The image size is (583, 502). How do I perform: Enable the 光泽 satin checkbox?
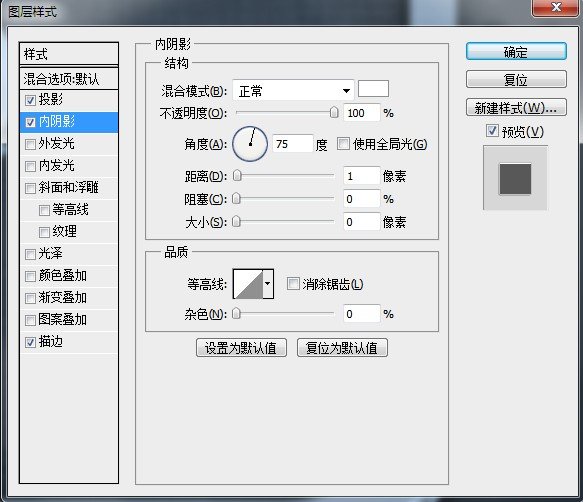[30, 254]
